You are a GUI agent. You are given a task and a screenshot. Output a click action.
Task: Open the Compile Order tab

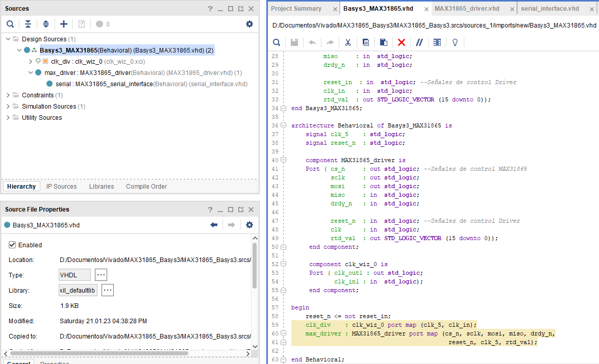tap(146, 186)
